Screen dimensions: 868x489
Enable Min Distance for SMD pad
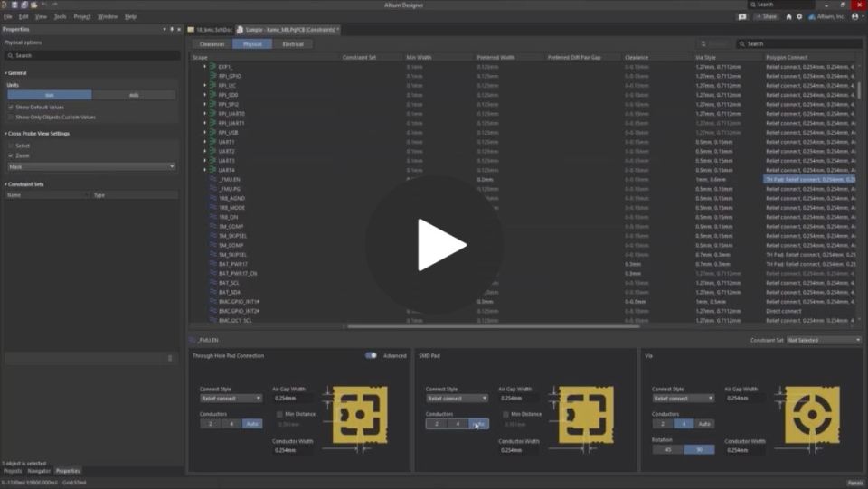coord(505,414)
